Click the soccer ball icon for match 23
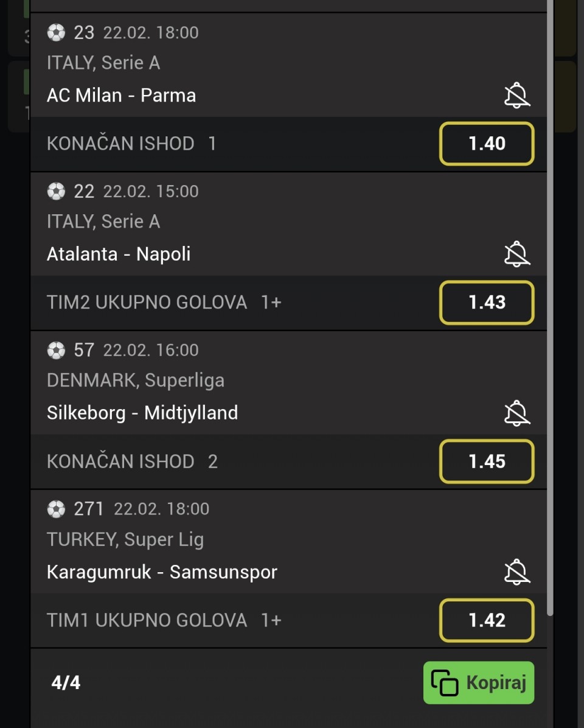 click(56, 32)
